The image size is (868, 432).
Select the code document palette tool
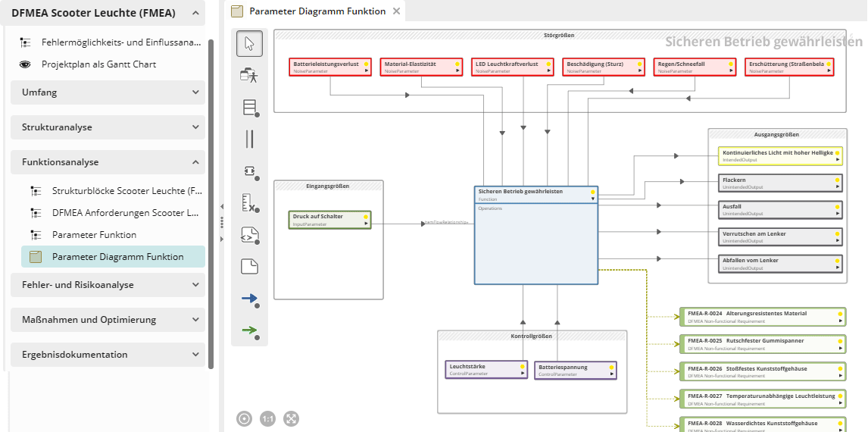(250, 236)
